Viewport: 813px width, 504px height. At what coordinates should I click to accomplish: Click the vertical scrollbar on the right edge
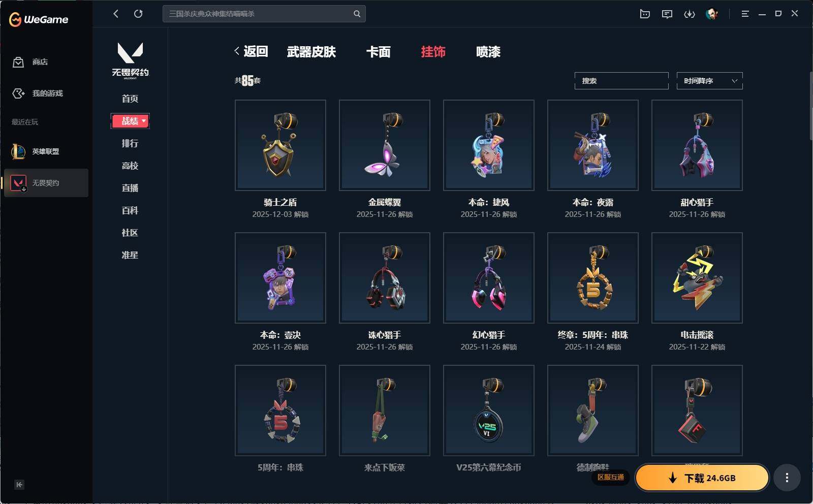coord(811,106)
